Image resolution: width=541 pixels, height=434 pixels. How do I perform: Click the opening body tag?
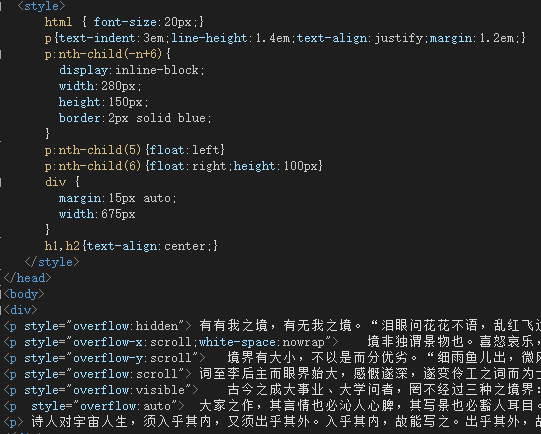coord(24,294)
